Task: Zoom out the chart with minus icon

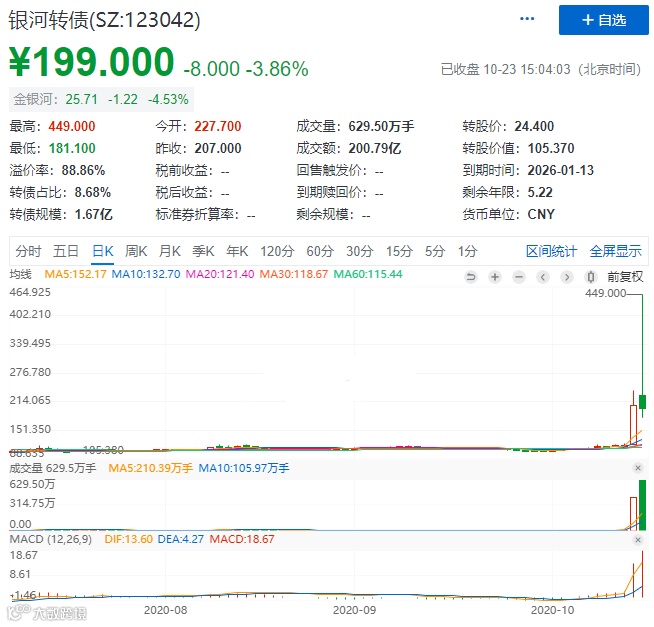Action: click(519, 277)
